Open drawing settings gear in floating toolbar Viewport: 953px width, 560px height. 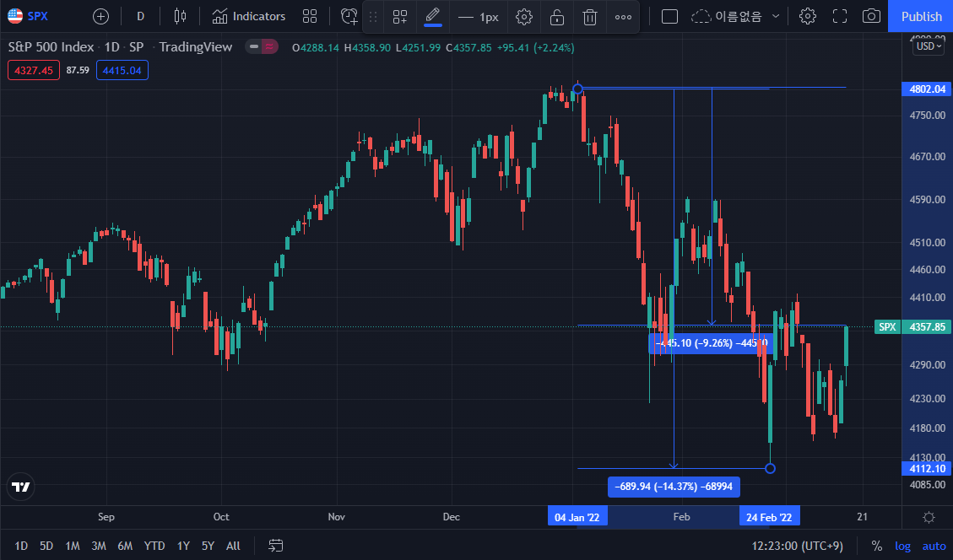coord(524,17)
